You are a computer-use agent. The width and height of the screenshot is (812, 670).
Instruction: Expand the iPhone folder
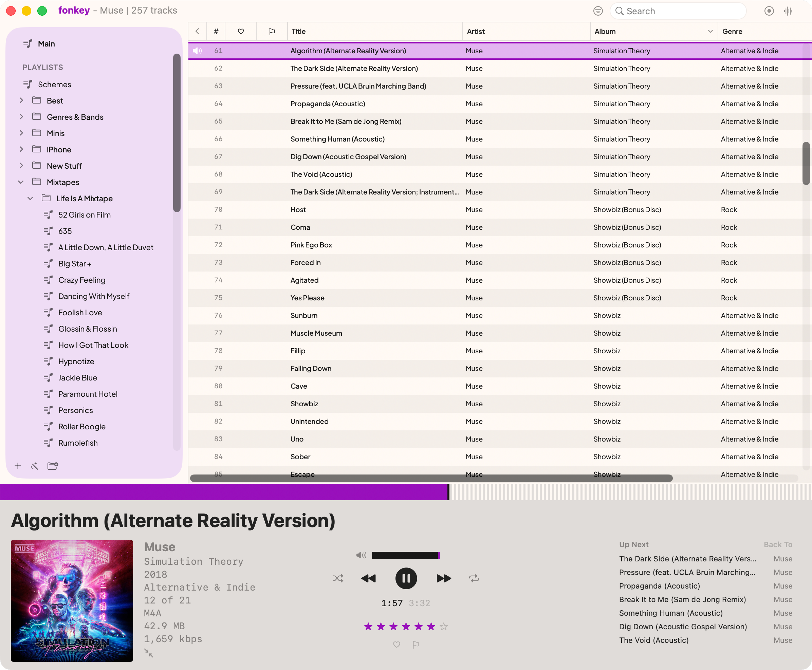pos(21,149)
